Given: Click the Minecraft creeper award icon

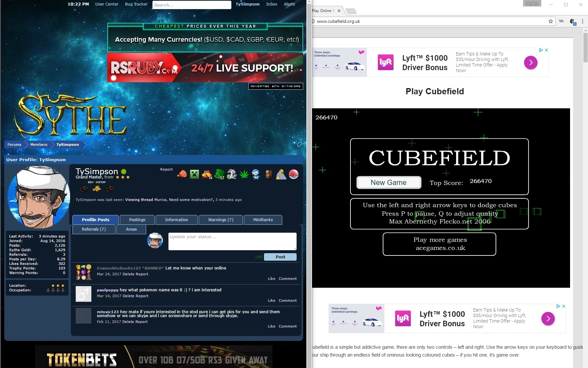Looking at the screenshot, I should pyautogui.click(x=194, y=174).
